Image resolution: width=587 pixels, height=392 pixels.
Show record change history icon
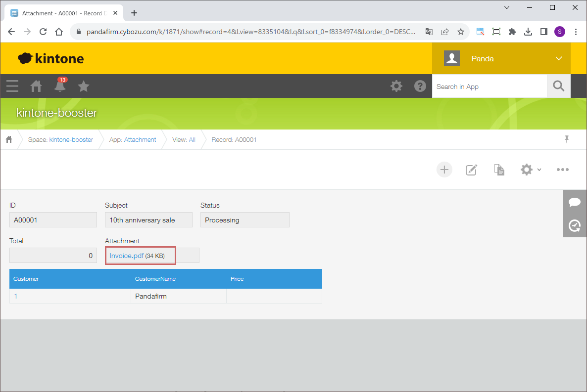(x=575, y=225)
